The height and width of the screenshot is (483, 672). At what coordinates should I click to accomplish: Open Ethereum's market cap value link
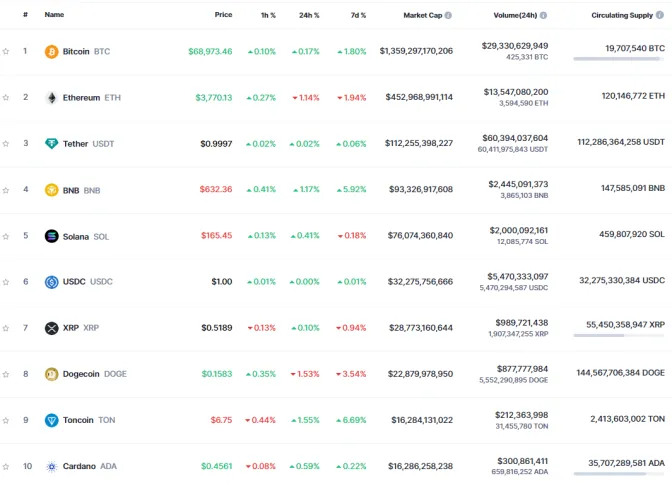click(416, 97)
